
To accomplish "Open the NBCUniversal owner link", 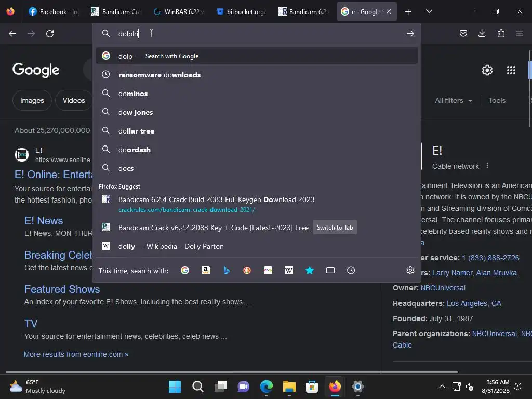I will tap(443, 288).
